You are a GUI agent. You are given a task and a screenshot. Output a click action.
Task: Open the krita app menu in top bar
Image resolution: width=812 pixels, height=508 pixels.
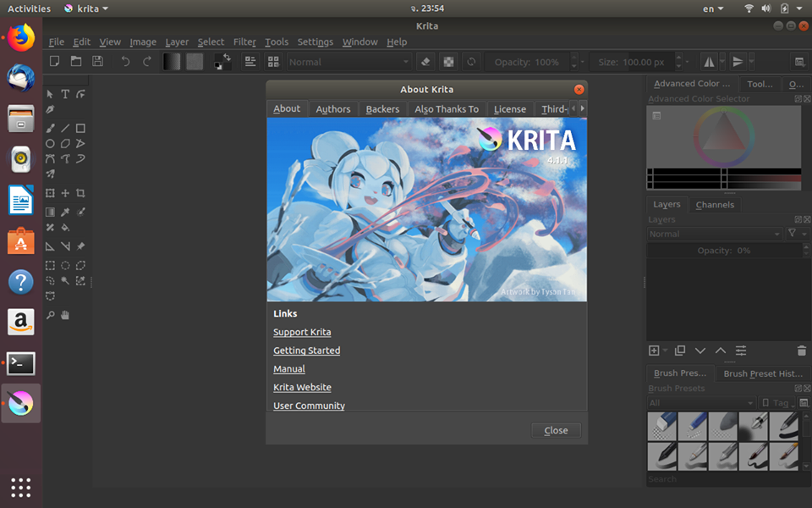click(86, 8)
